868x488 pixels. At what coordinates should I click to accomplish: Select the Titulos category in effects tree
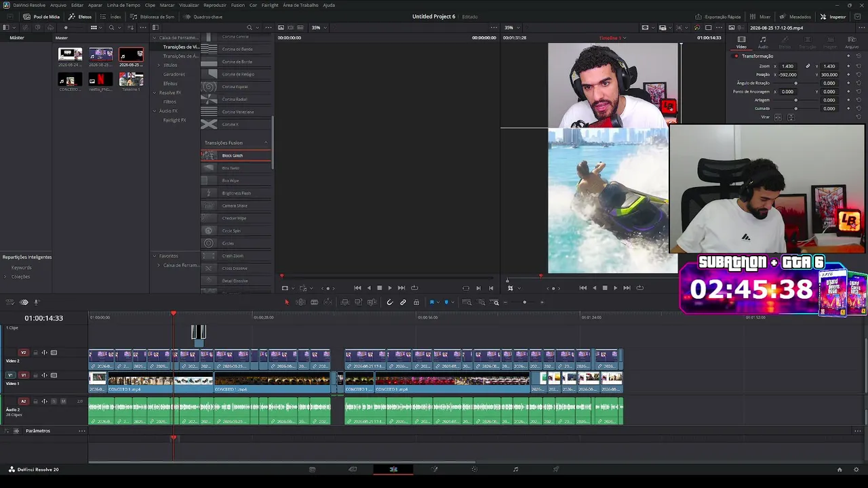coord(170,65)
